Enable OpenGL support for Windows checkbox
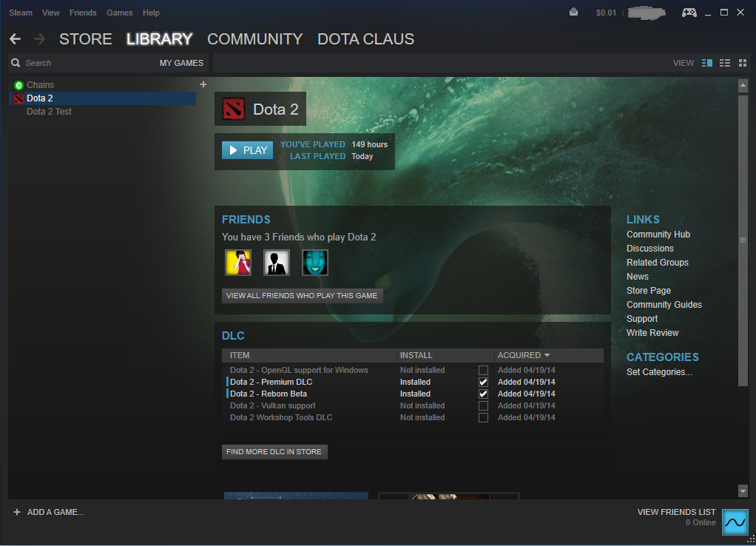 pos(483,371)
